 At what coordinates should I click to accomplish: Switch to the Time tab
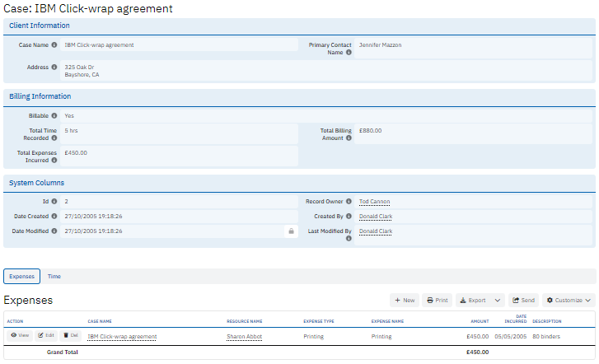tap(54, 277)
